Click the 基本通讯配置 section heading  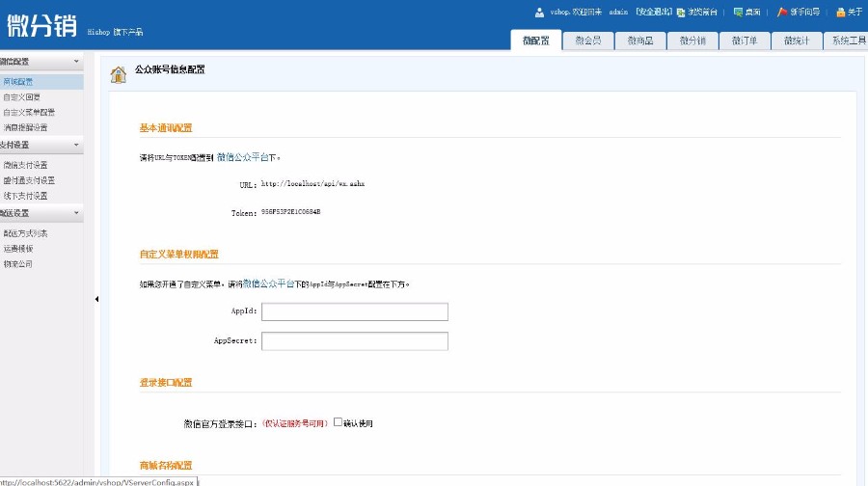coord(166,128)
